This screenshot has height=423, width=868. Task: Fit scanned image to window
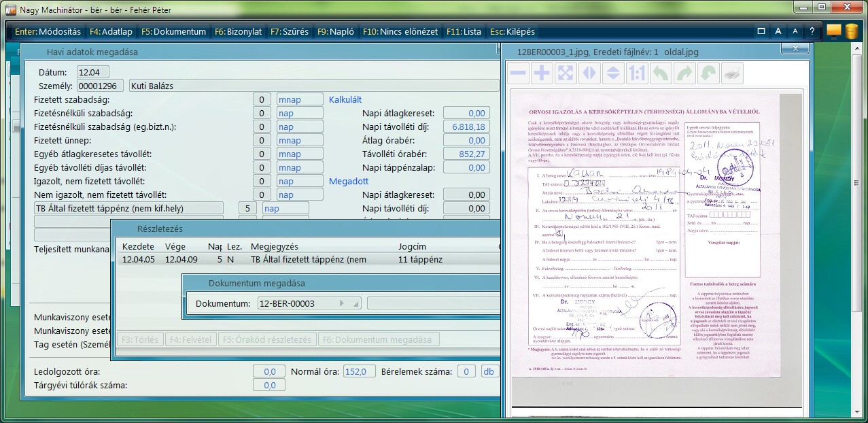[x=565, y=72]
